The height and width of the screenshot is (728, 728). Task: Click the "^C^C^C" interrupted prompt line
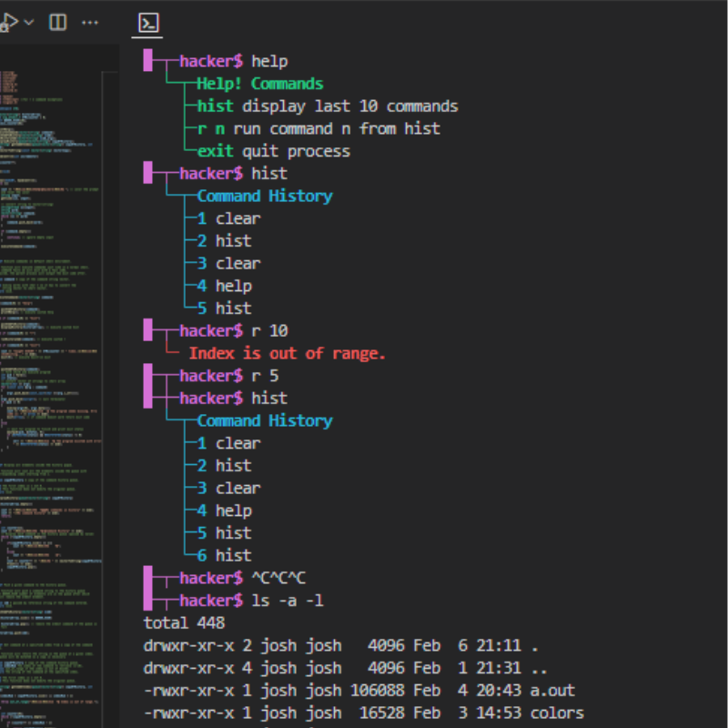pyautogui.click(x=246, y=578)
